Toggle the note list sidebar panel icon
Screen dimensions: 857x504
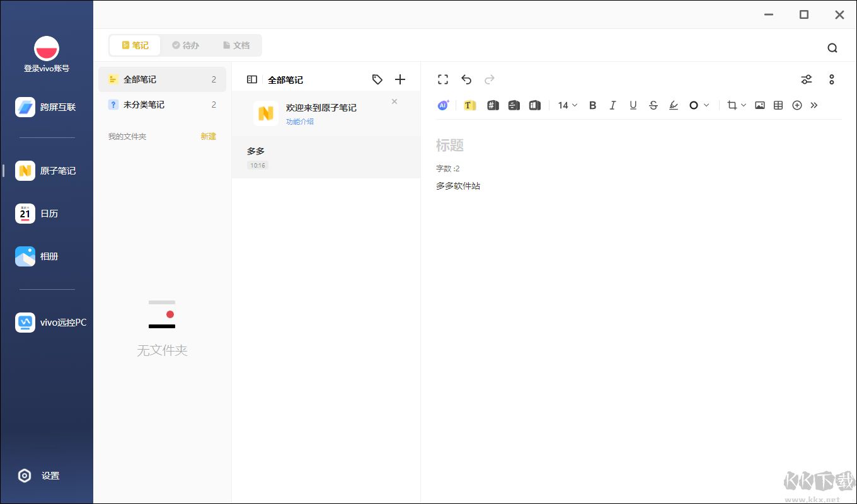coord(252,79)
